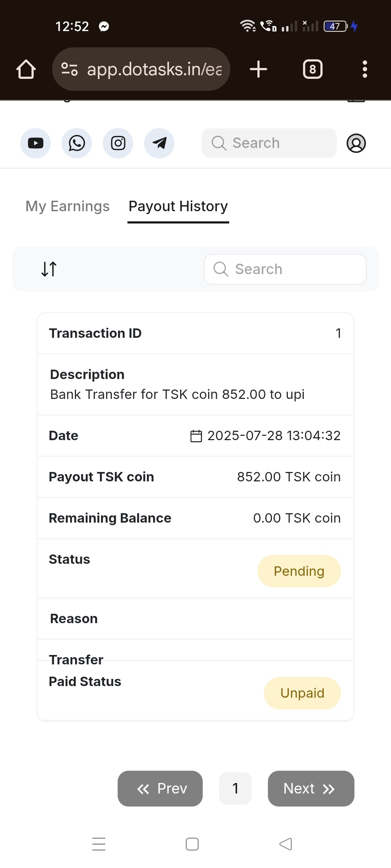The height and width of the screenshot is (868, 391).
Task: Open the YouTube channel icon
Action: pos(35,143)
